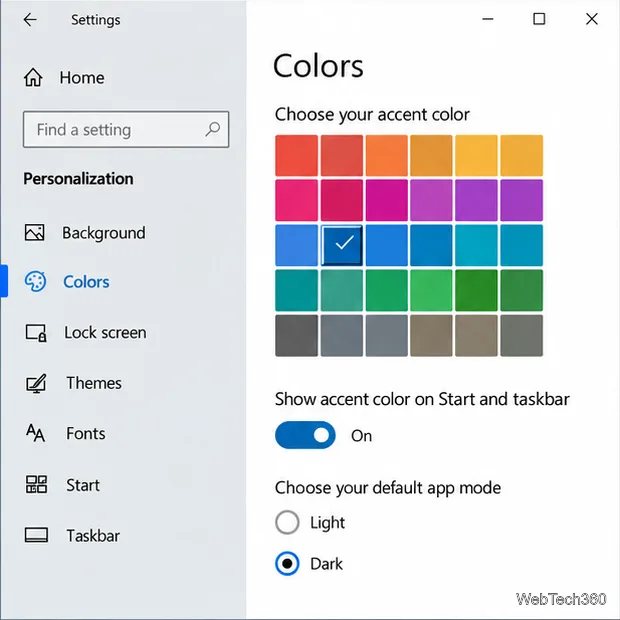
Task: Close the Settings window
Action: (592, 19)
